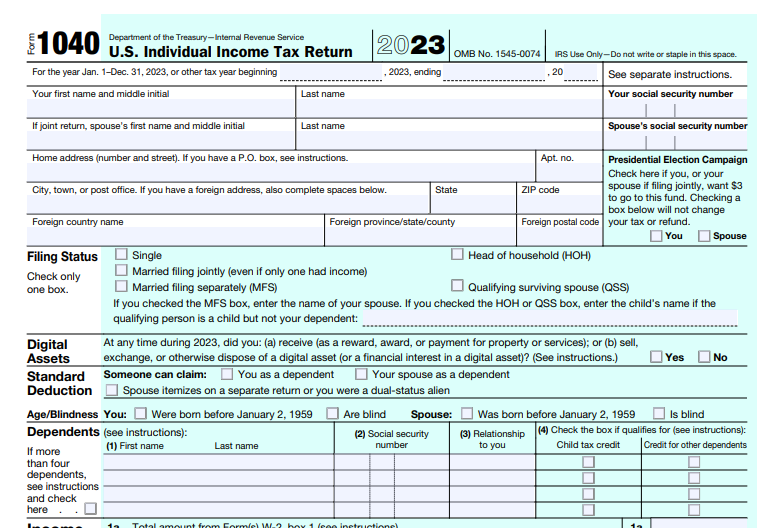Check the Presidential Election Campaign Spouse box
The width and height of the screenshot is (765, 528).
704,236
